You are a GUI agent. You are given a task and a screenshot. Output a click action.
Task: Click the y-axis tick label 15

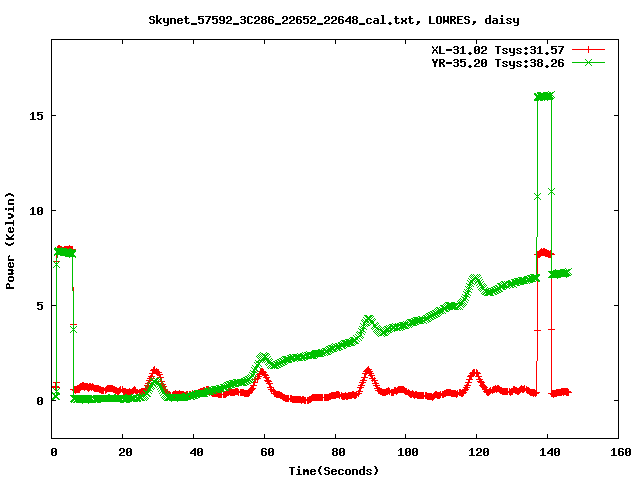36,116
